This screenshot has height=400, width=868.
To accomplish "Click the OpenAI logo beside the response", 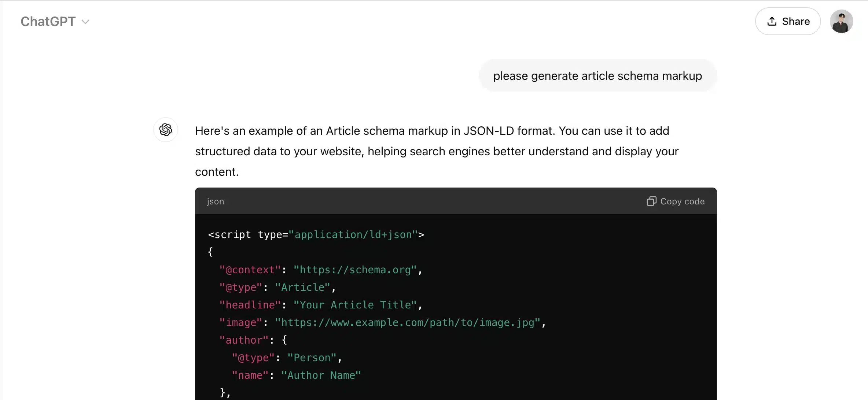I will coord(166,130).
